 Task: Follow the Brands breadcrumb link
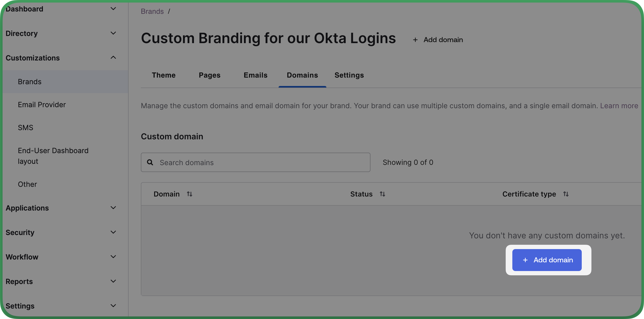(x=152, y=11)
